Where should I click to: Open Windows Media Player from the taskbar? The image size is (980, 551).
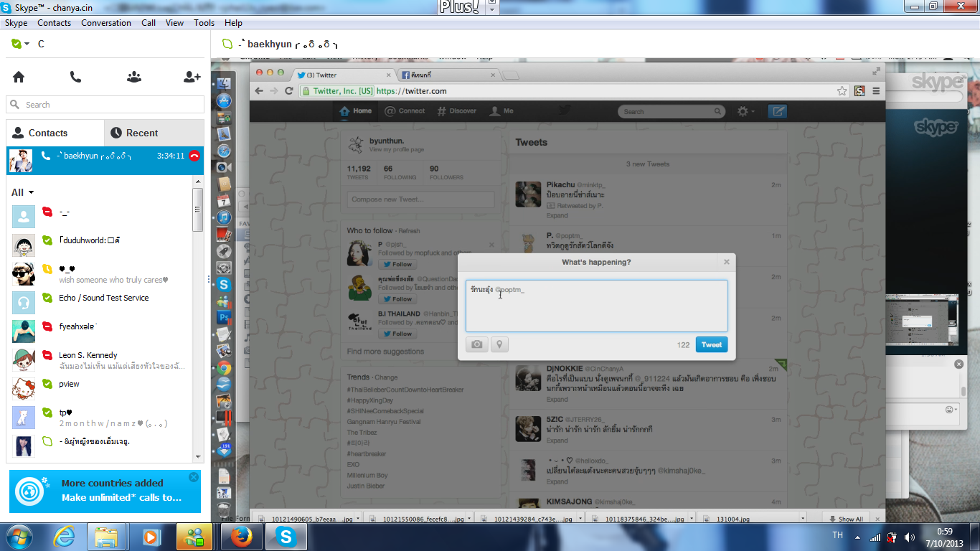click(151, 537)
